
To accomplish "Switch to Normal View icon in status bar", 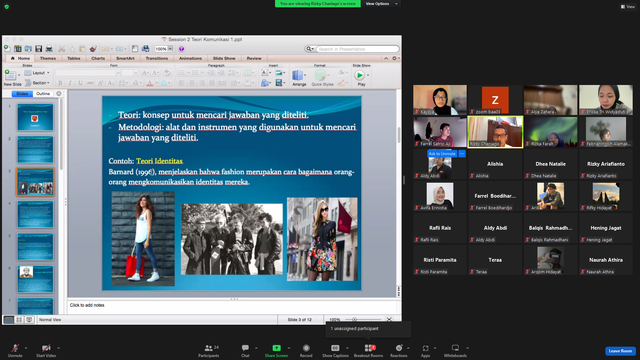I will (9, 320).
